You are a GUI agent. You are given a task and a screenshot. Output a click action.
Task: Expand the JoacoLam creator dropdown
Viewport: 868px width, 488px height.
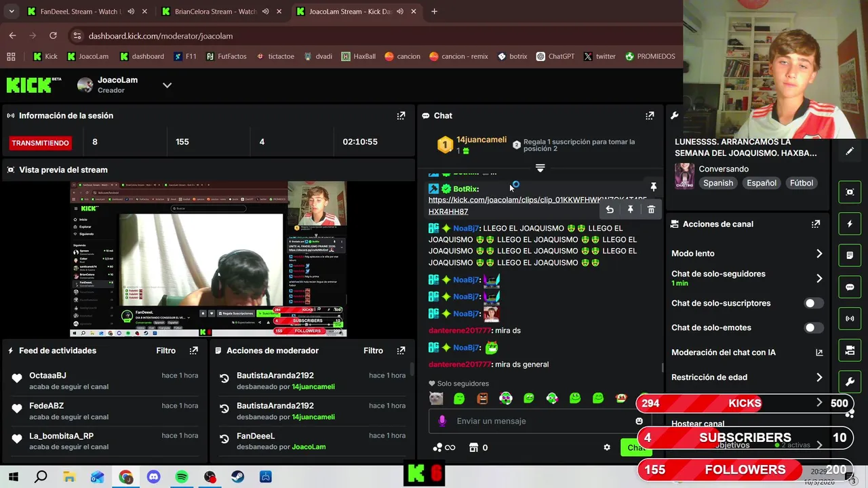pyautogui.click(x=167, y=85)
